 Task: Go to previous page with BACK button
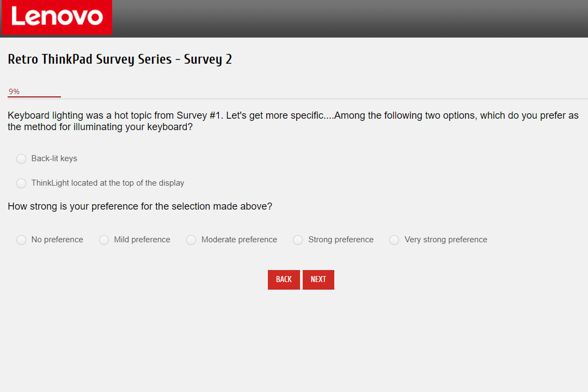pos(284,279)
